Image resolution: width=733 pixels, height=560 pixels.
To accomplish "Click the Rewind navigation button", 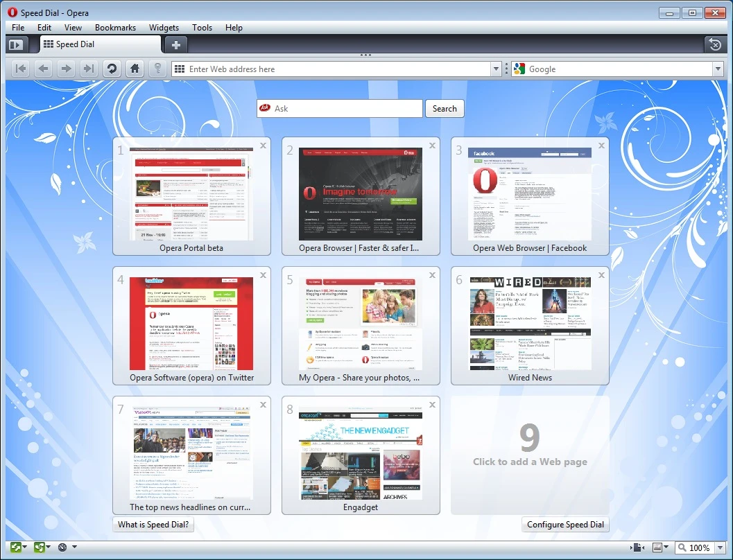I will (x=21, y=69).
